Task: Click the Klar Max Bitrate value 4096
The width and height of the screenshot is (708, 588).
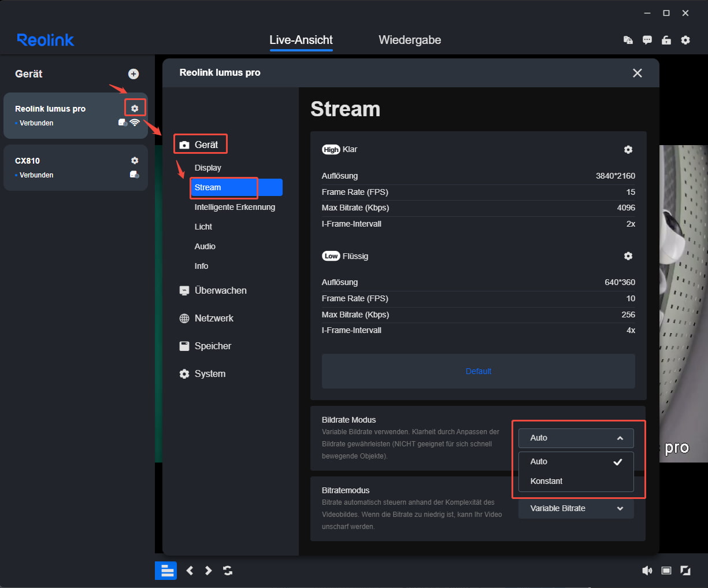Action: 626,208
